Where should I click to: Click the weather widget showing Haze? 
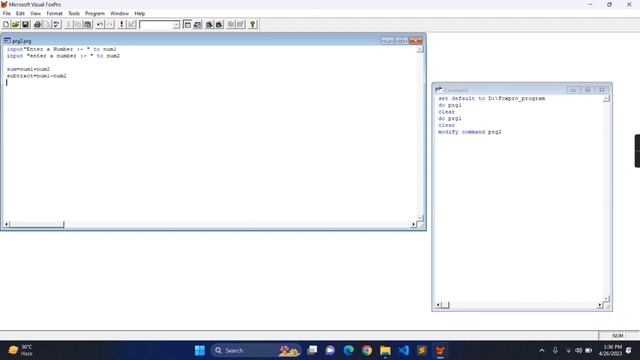[21, 350]
